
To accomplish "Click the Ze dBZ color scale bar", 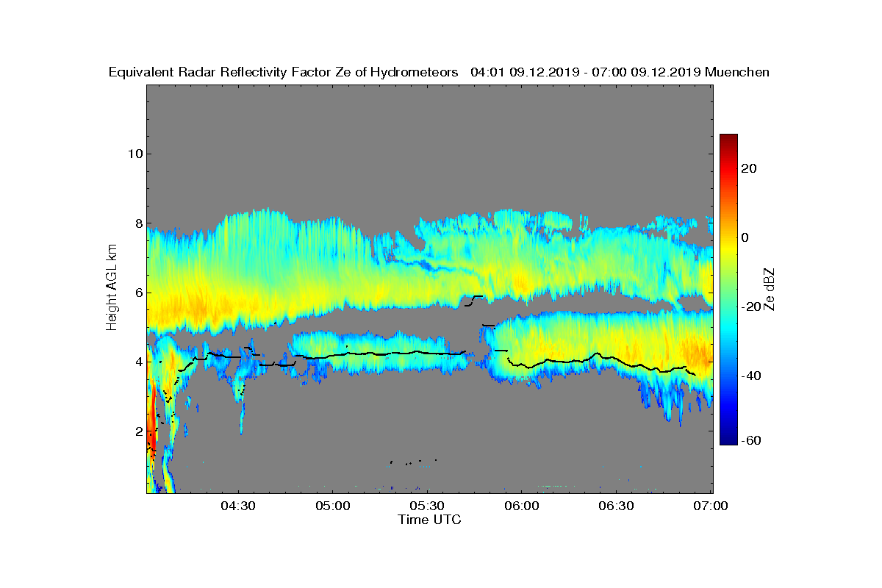I will click(x=728, y=290).
